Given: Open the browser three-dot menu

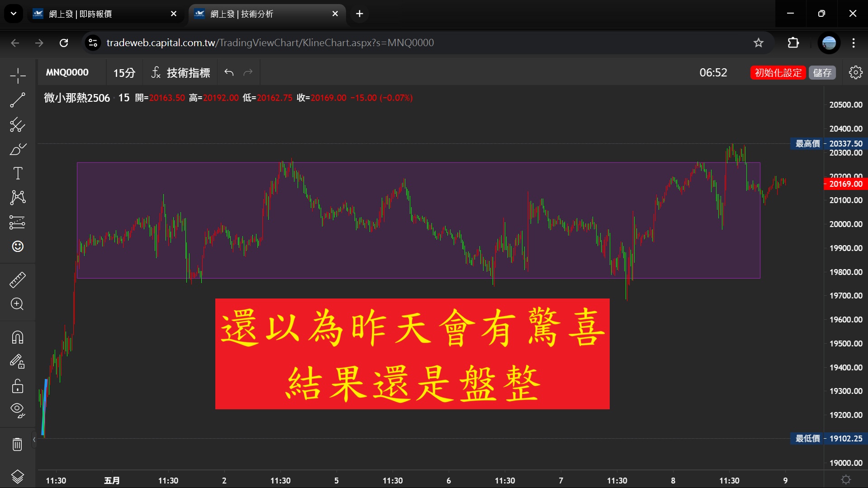Looking at the screenshot, I should coord(854,43).
